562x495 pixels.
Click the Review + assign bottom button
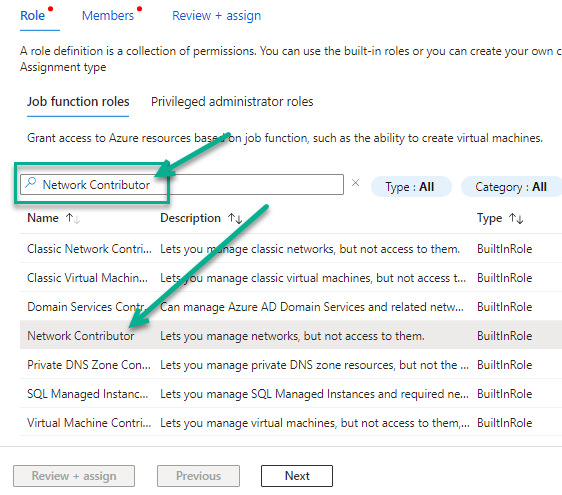[74, 476]
